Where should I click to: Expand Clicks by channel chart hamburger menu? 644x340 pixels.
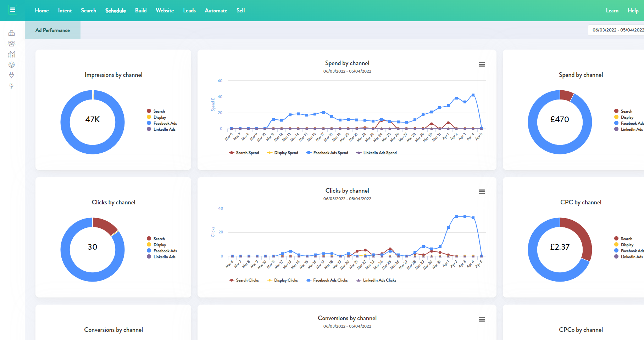pyautogui.click(x=482, y=192)
